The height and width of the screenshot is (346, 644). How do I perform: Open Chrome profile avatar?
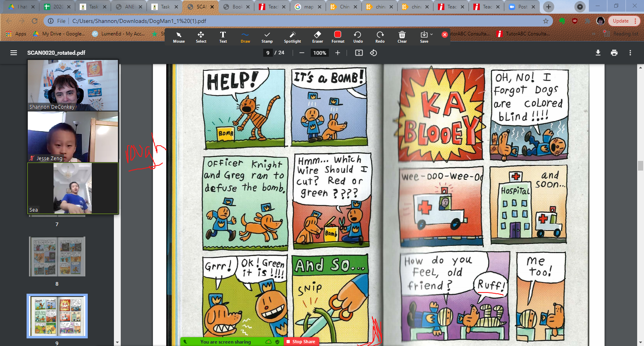click(601, 21)
